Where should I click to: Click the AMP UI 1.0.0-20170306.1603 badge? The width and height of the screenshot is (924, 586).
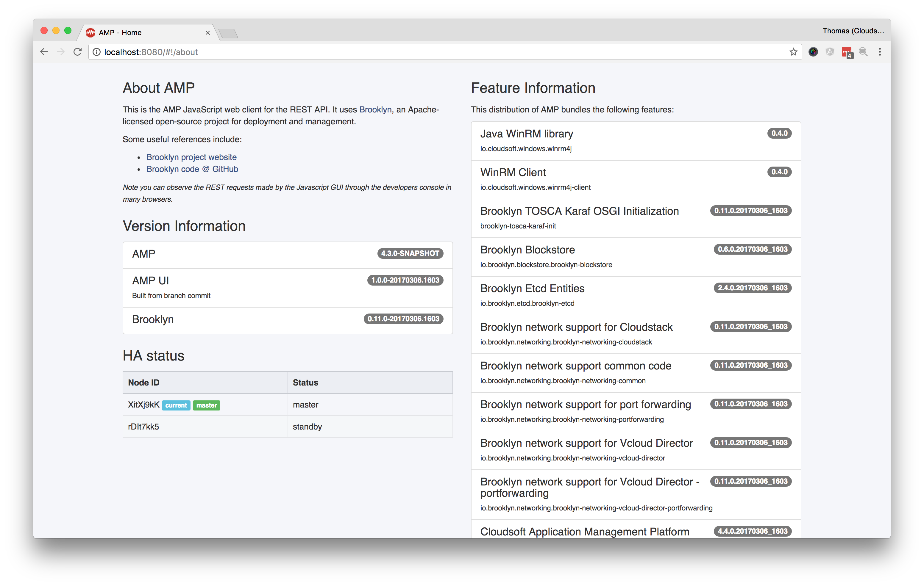(405, 280)
